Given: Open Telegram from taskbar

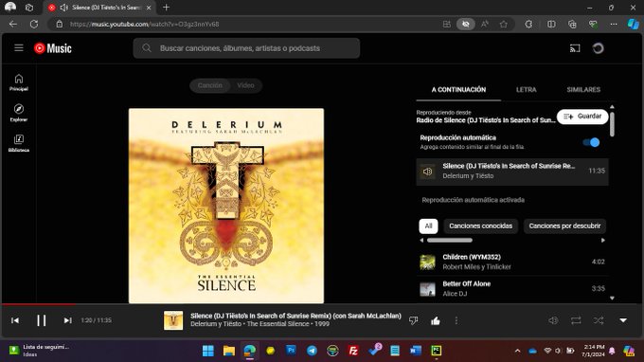Looking at the screenshot, I should click(312, 351).
